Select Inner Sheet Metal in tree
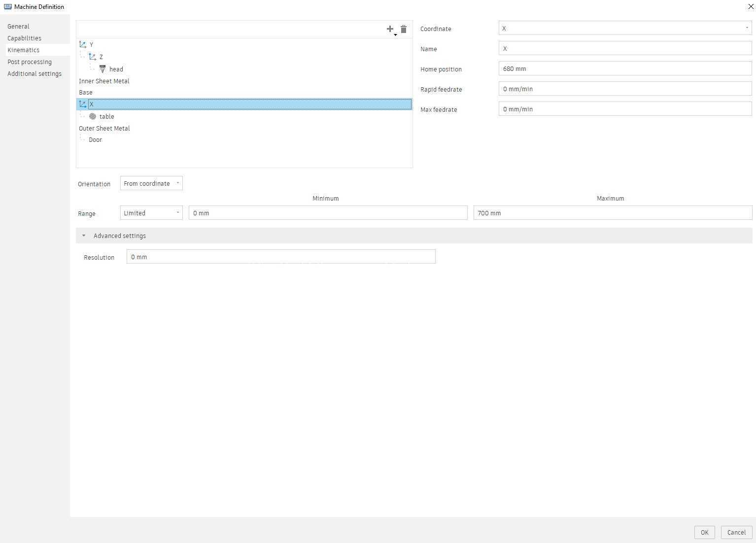 coord(104,81)
